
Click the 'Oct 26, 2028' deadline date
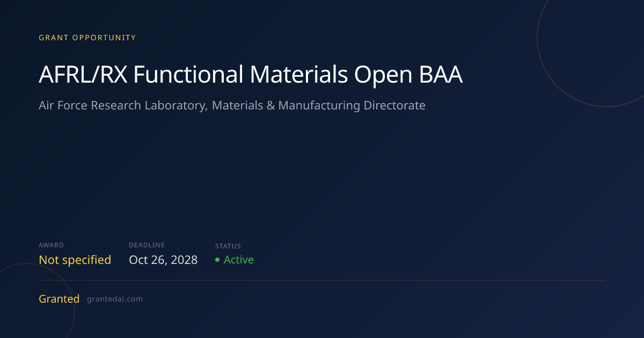click(163, 260)
